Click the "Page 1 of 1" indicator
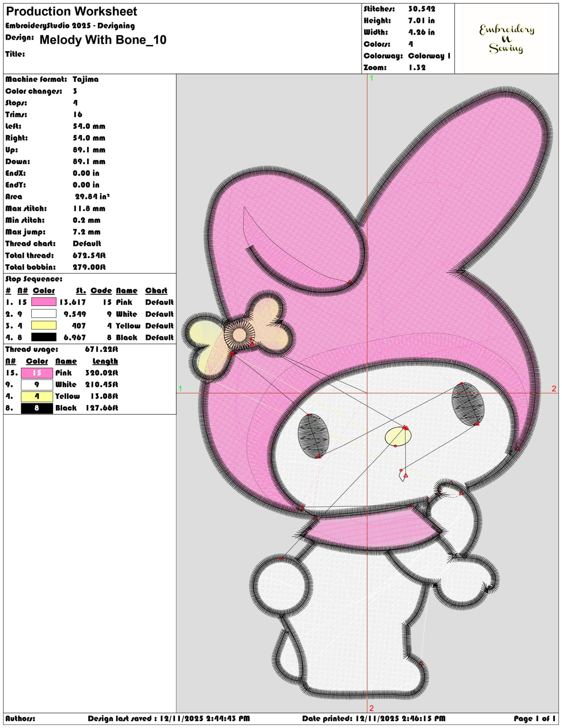The image size is (562, 728). [535, 719]
